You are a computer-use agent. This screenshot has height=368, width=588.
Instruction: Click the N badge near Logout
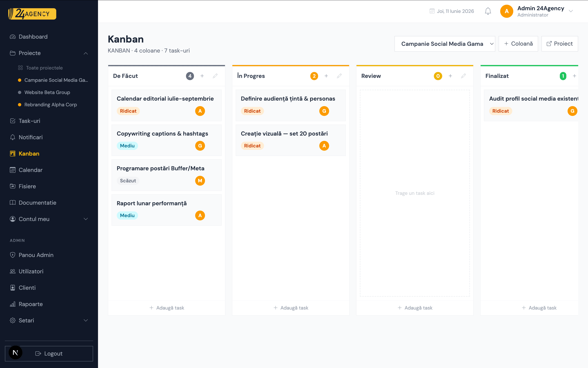click(15, 353)
